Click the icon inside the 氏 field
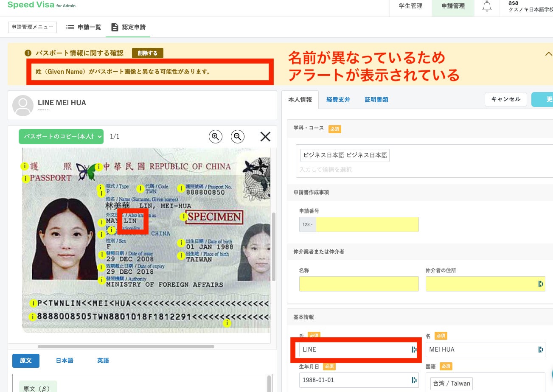Screen dimensions: 553x392 414,350
